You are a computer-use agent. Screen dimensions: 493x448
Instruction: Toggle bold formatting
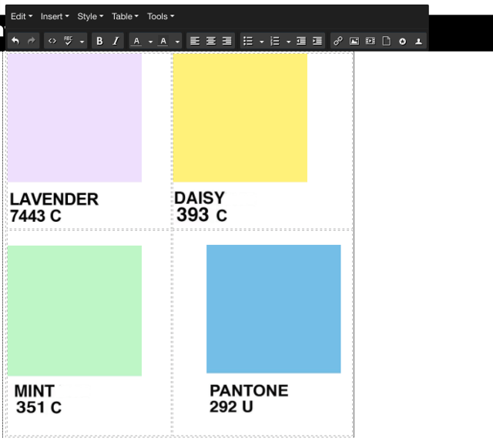click(x=99, y=41)
